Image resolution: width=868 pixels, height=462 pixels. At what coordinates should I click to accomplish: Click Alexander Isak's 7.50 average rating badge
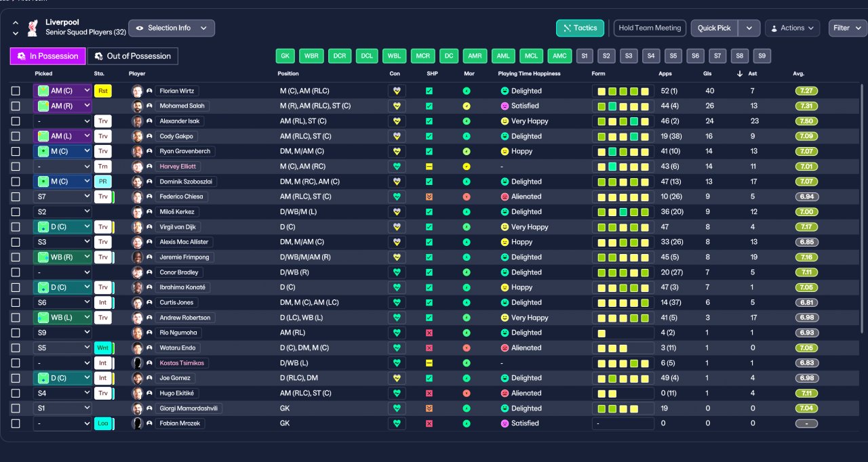[807, 121]
